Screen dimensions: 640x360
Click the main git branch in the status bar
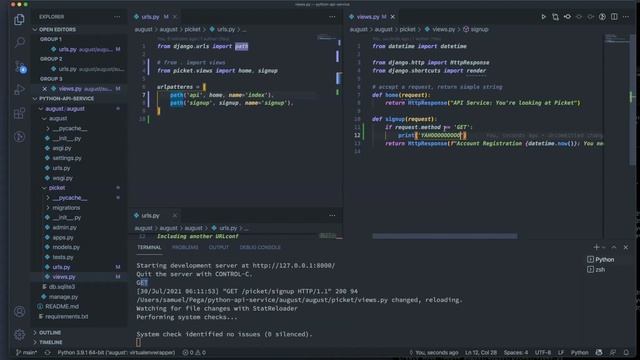point(26,352)
